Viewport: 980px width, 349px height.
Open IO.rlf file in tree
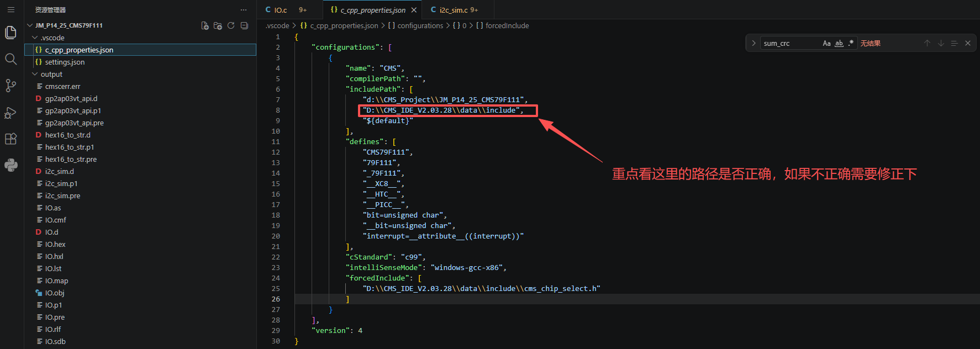pyautogui.click(x=141, y=329)
